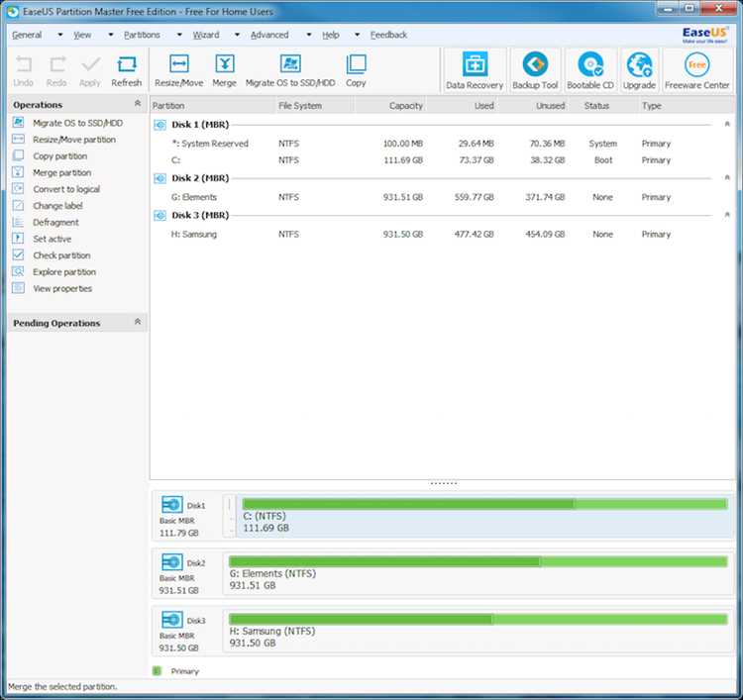Collapse the Pending Operations panel
Screen dimensions: 743x700
click(138, 322)
